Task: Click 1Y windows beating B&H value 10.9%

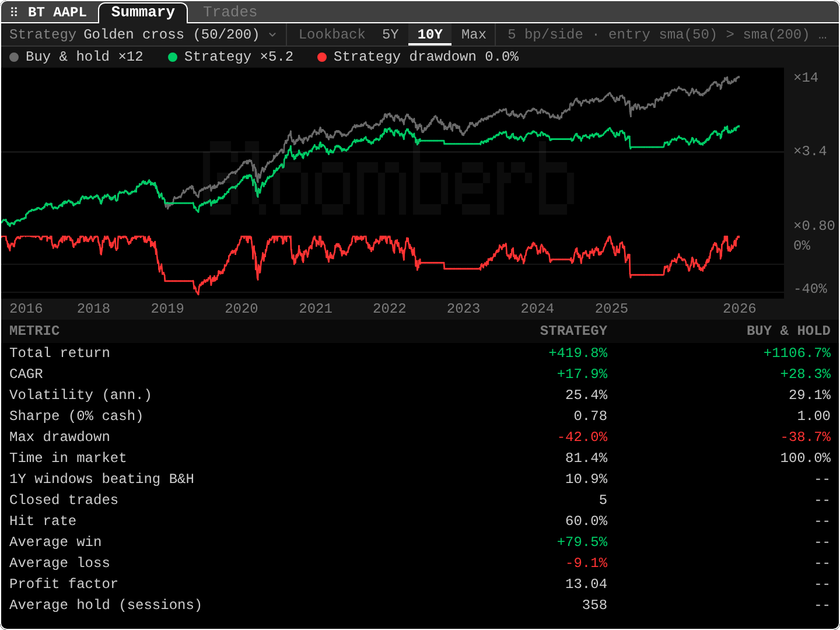Action: [586, 479]
